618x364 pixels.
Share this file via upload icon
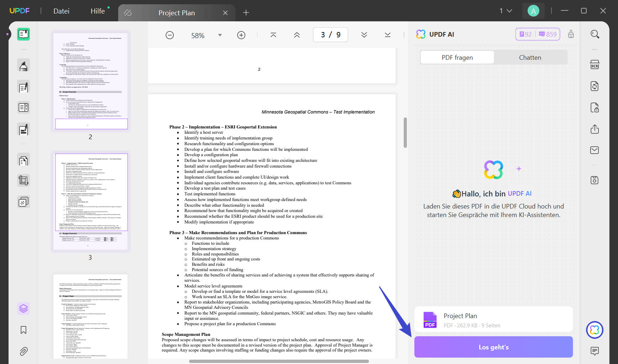click(595, 129)
